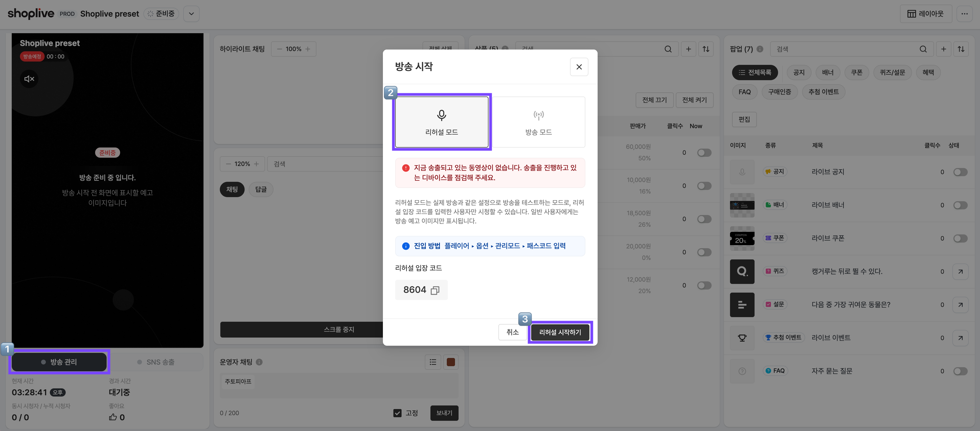
Task: Click 취소 in the dialog
Action: tap(512, 332)
